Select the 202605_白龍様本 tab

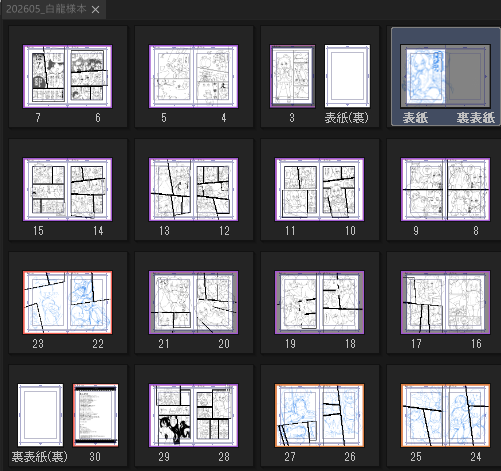click(53, 9)
